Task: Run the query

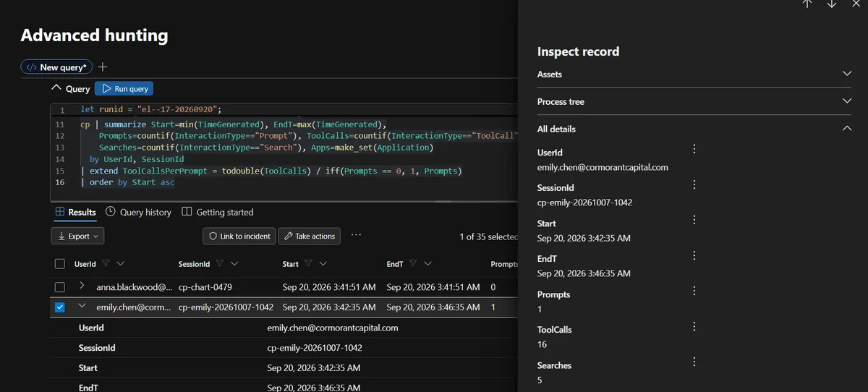Action: (x=124, y=89)
